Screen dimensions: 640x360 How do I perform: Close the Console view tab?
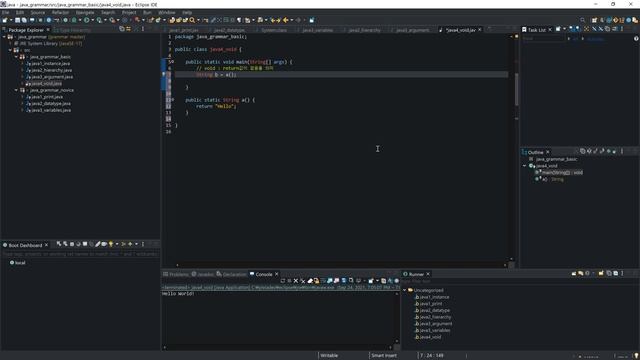[277, 274]
